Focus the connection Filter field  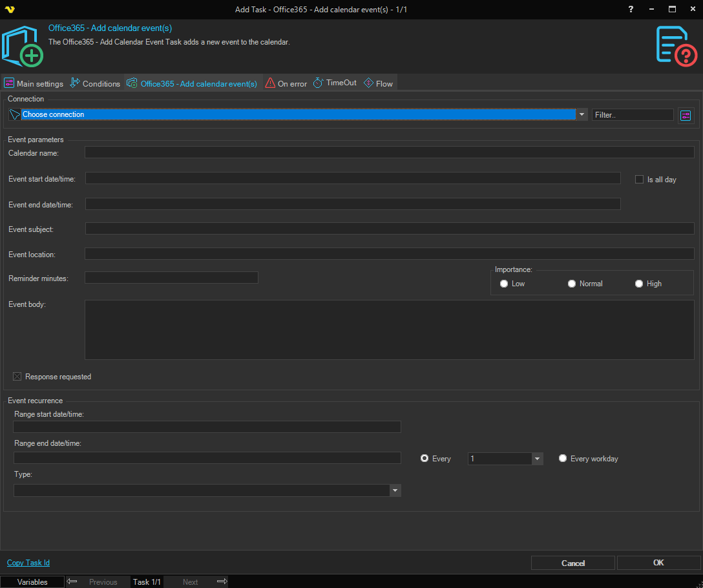[633, 115]
